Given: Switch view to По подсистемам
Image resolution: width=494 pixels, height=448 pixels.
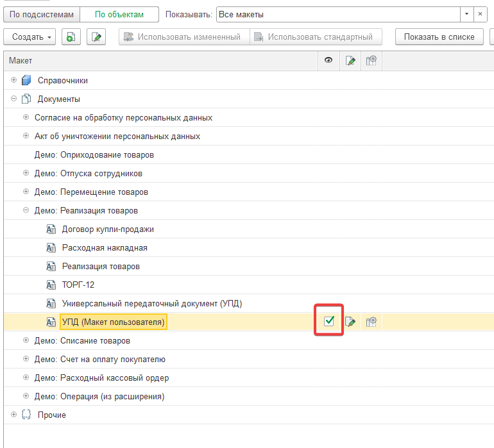Looking at the screenshot, I should pyautogui.click(x=42, y=14).
